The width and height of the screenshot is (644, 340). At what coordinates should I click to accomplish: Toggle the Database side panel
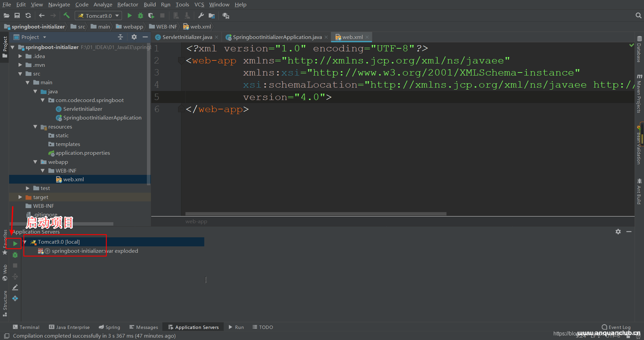pos(639,50)
